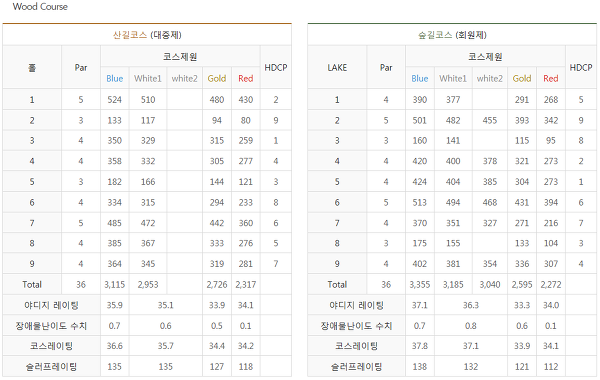Click the '304' Gold yardage

coord(522,182)
